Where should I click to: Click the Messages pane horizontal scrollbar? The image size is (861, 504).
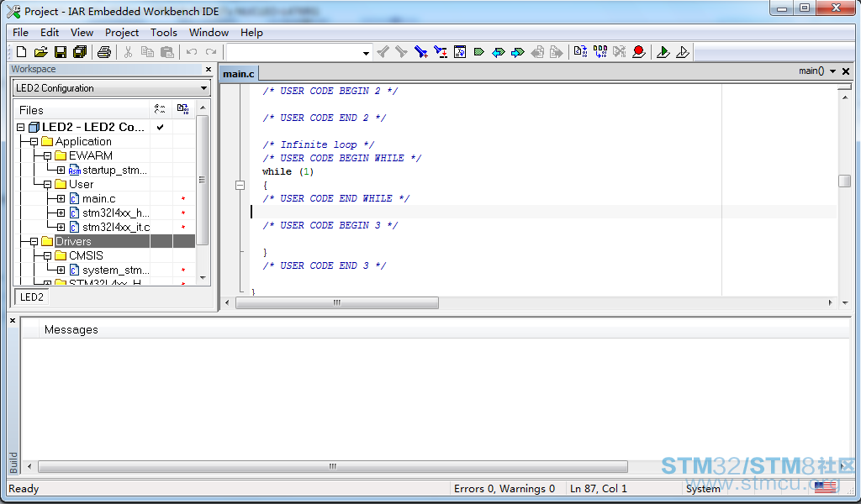point(333,467)
